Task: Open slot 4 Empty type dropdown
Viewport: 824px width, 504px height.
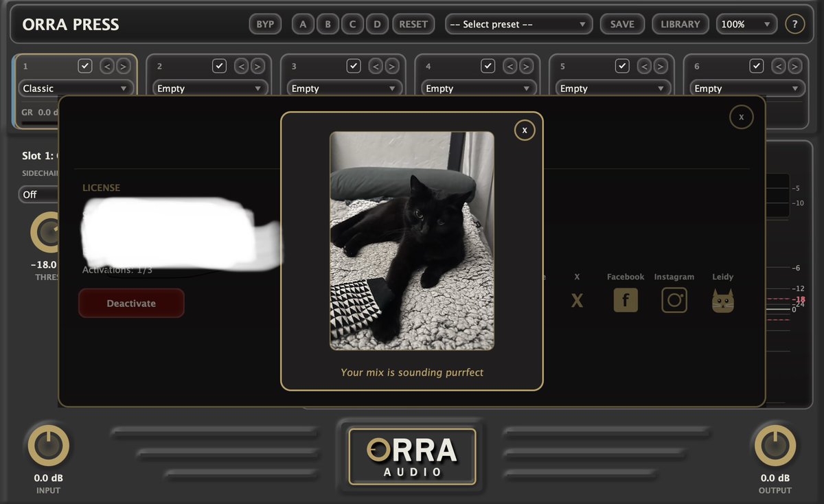Action: pyautogui.click(x=479, y=88)
